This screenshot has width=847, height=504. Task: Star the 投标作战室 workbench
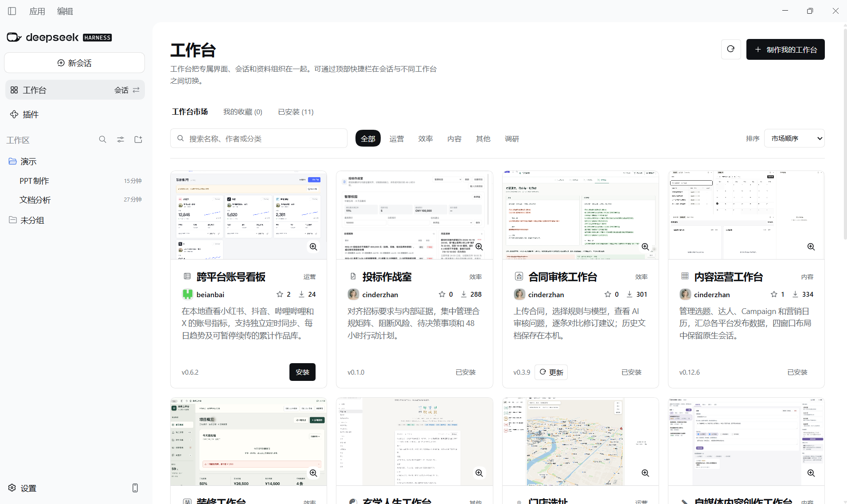[x=442, y=294]
